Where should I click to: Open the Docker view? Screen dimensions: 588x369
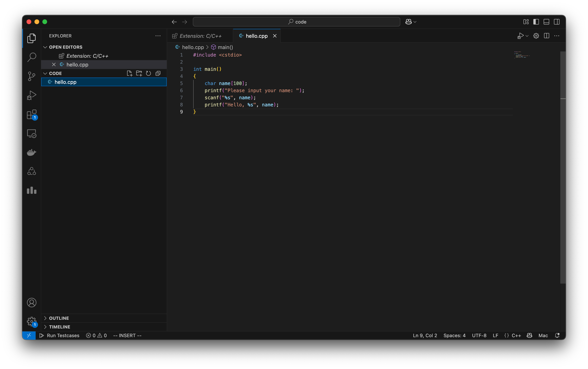[x=31, y=152]
